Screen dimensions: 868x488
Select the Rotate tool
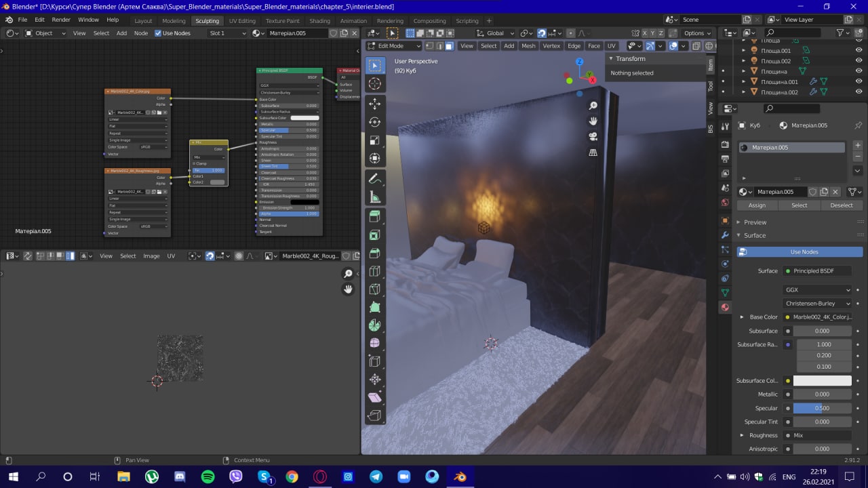pyautogui.click(x=375, y=122)
